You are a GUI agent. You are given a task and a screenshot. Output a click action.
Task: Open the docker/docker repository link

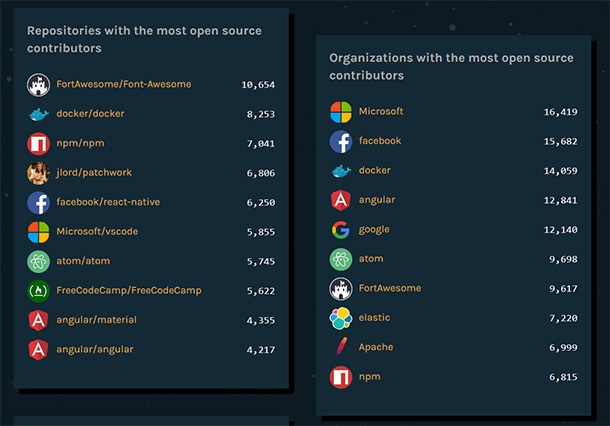point(90,114)
